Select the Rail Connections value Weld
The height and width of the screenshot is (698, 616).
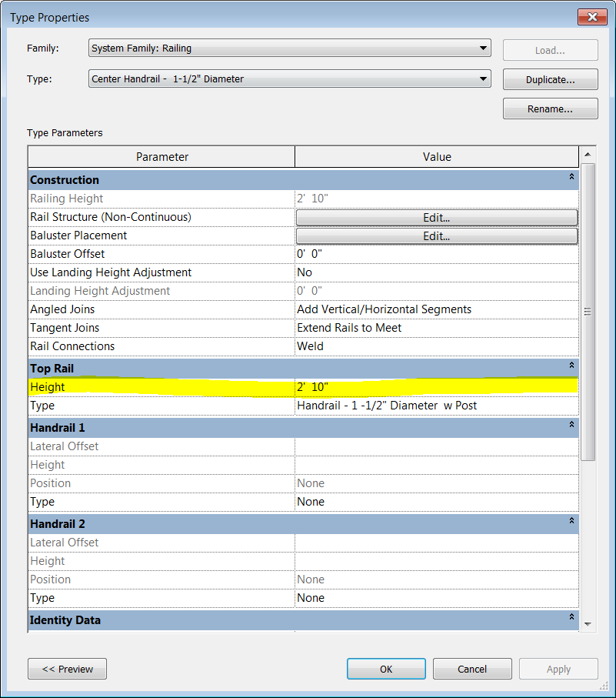(437, 346)
